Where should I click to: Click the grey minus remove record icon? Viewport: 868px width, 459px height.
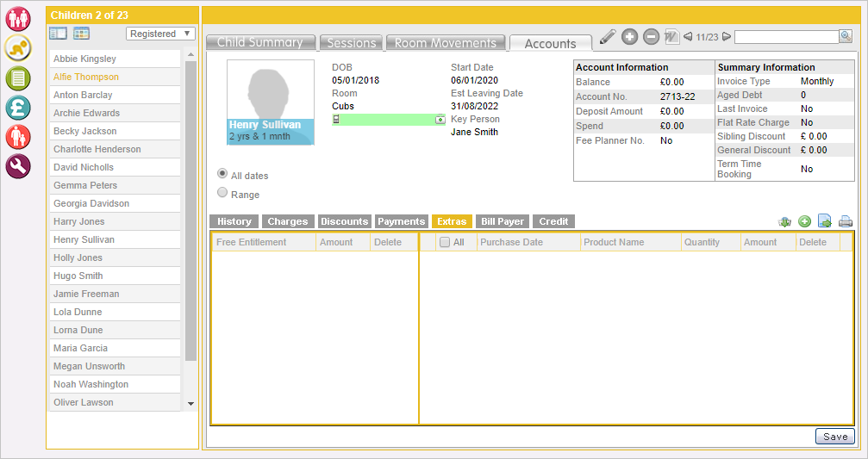pyautogui.click(x=651, y=36)
